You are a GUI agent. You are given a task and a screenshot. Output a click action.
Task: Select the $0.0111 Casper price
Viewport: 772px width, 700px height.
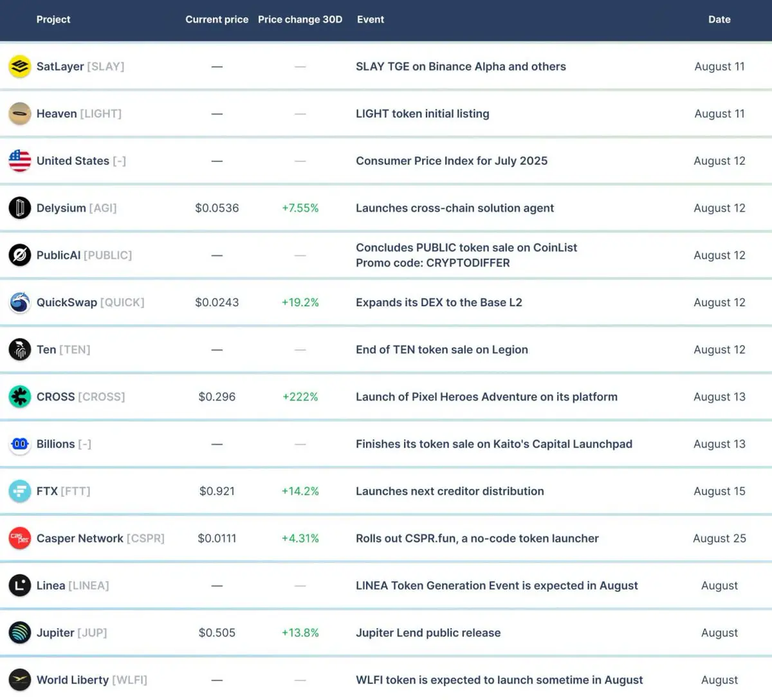coord(217,539)
